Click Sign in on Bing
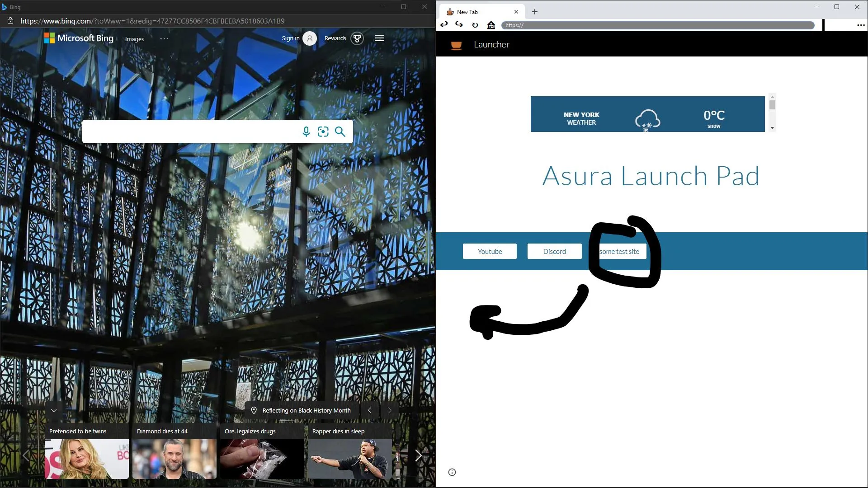Screen dimensions: 868x488 click(x=290, y=38)
